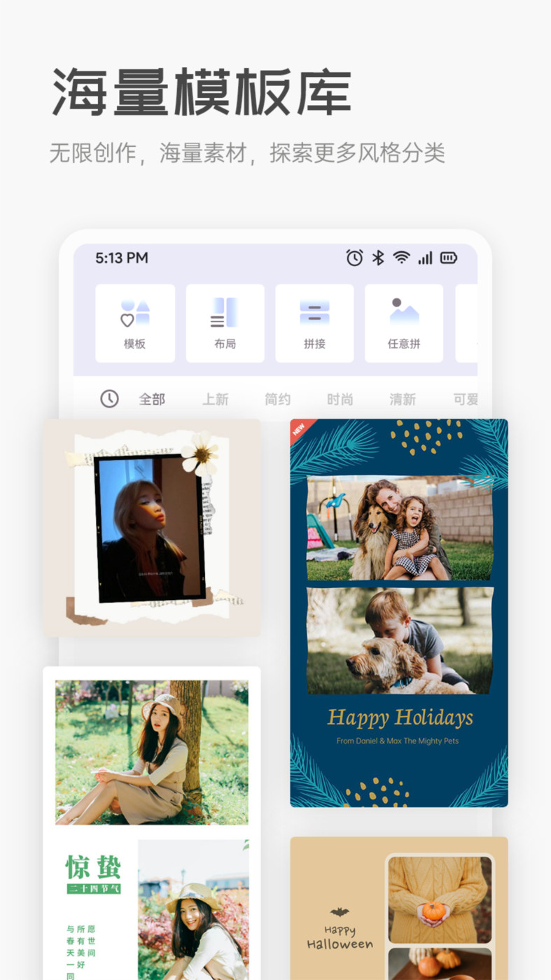Tap the partially visible fifth tool card
This screenshot has height=980, width=551.
pyautogui.click(x=467, y=323)
